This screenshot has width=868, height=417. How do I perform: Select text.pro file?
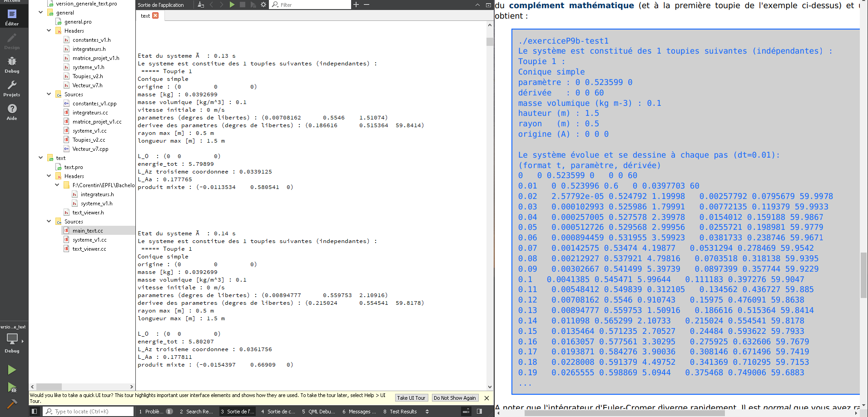tap(74, 167)
